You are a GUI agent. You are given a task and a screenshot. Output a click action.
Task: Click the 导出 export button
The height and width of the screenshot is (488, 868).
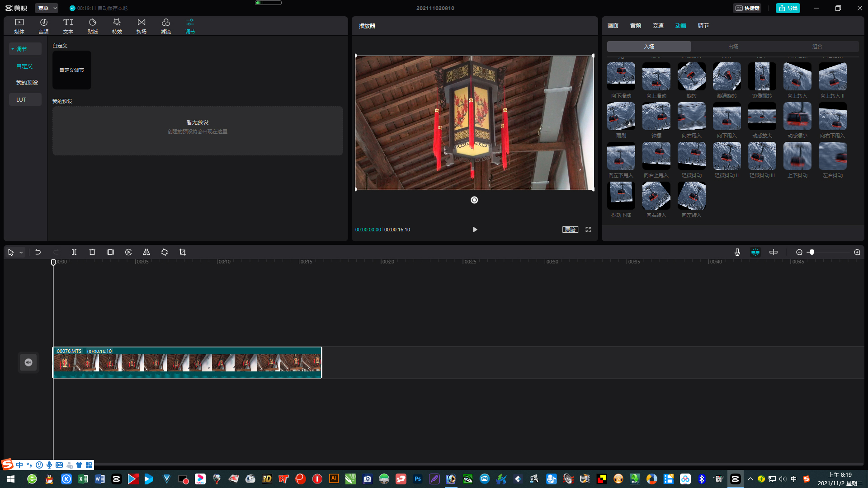(788, 8)
